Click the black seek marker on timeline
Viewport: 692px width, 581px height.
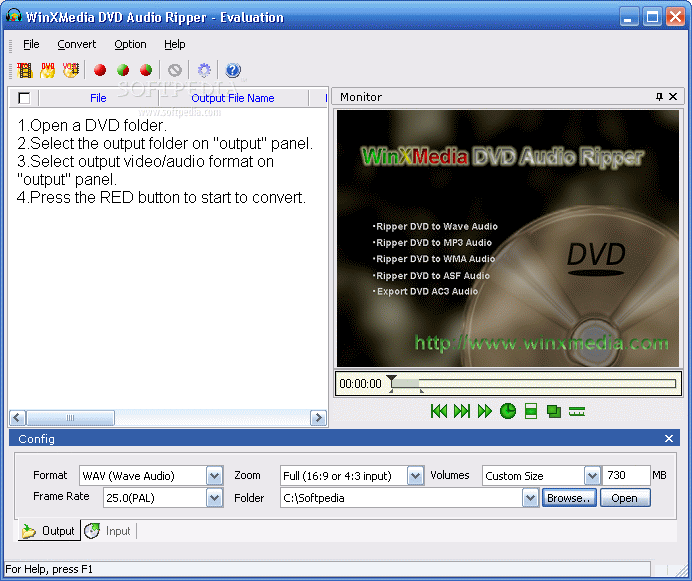pos(391,380)
